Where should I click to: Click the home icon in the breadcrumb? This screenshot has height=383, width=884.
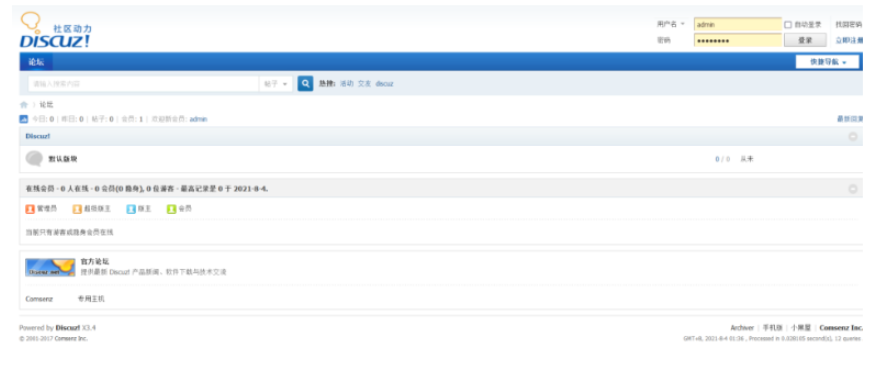[x=24, y=105]
